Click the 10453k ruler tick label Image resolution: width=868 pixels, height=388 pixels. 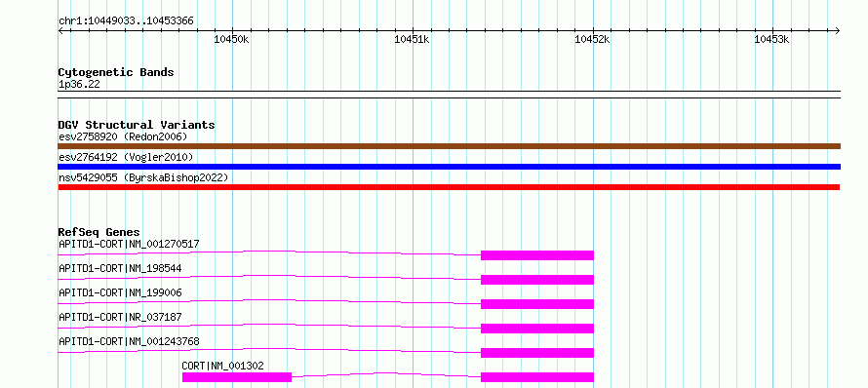[772, 39]
